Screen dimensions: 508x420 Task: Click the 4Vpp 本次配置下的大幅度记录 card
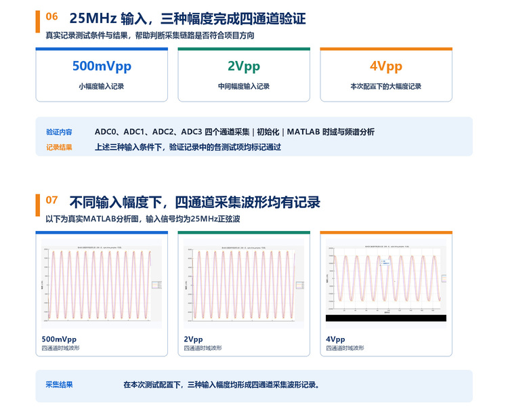(x=386, y=75)
